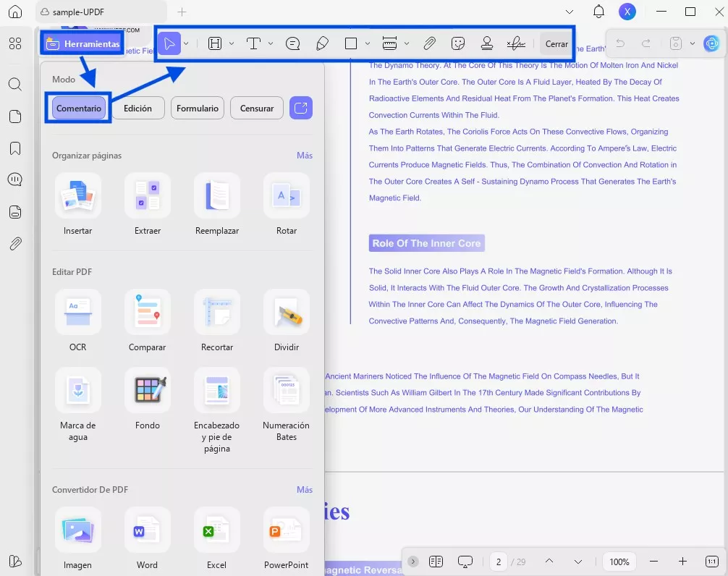Open the Dividir tool
The height and width of the screenshot is (576, 728).
click(x=287, y=321)
